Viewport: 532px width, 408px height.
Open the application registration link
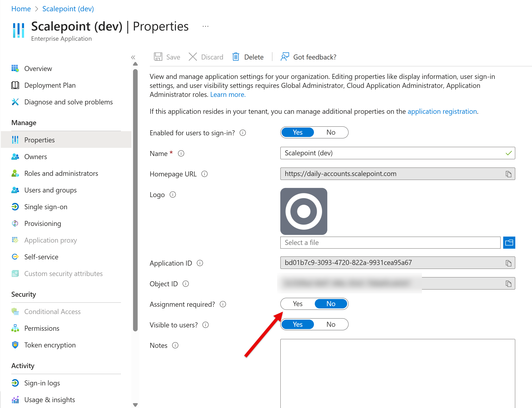click(442, 112)
